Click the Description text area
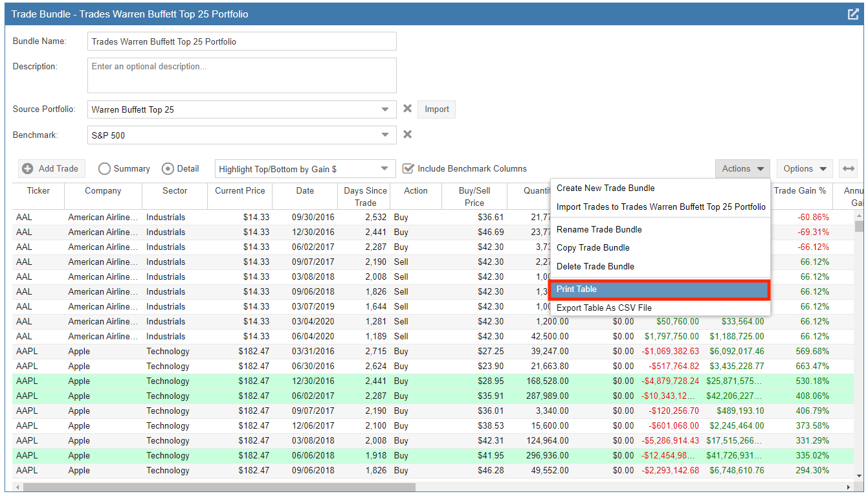This screenshot has height=496, width=868. coord(242,75)
